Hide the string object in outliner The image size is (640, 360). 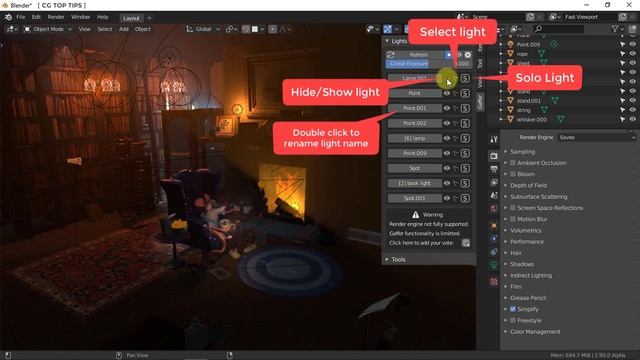coord(633,110)
